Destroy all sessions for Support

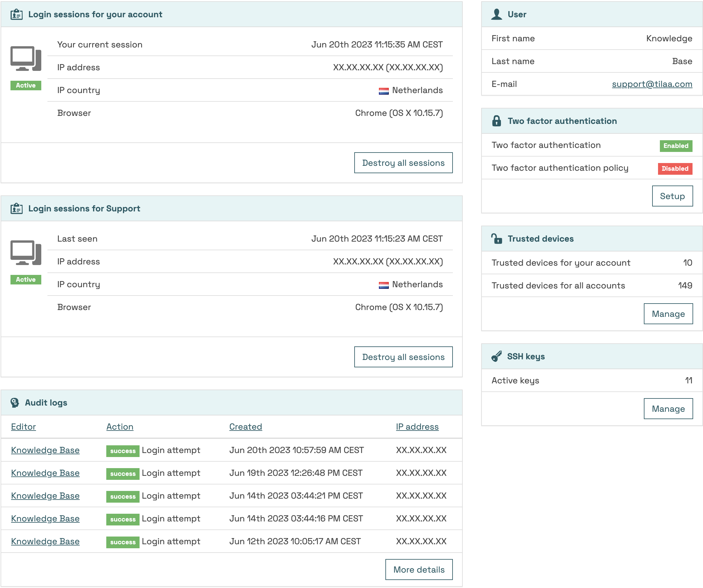click(403, 357)
